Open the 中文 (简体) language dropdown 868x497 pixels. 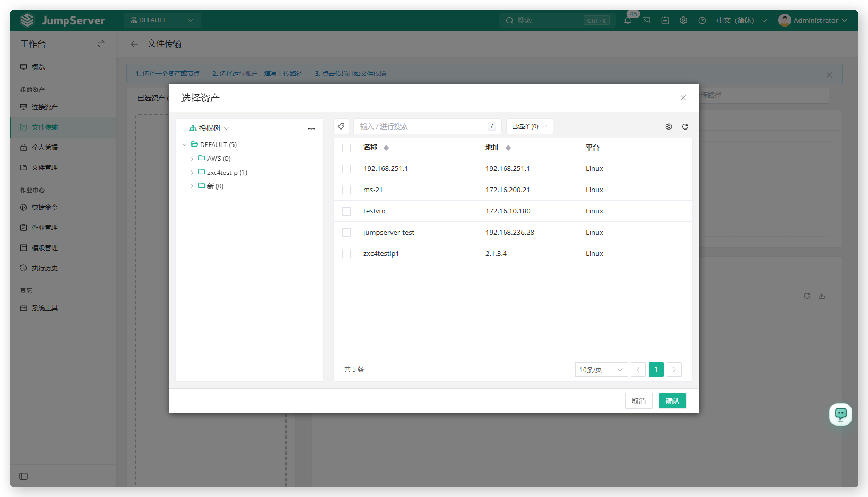pyautogui.click(x=742, y=20)
